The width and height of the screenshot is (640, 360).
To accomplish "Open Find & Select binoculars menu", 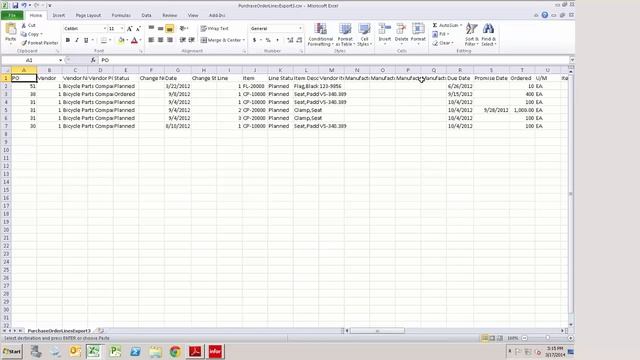I will (x=488, y=35).
